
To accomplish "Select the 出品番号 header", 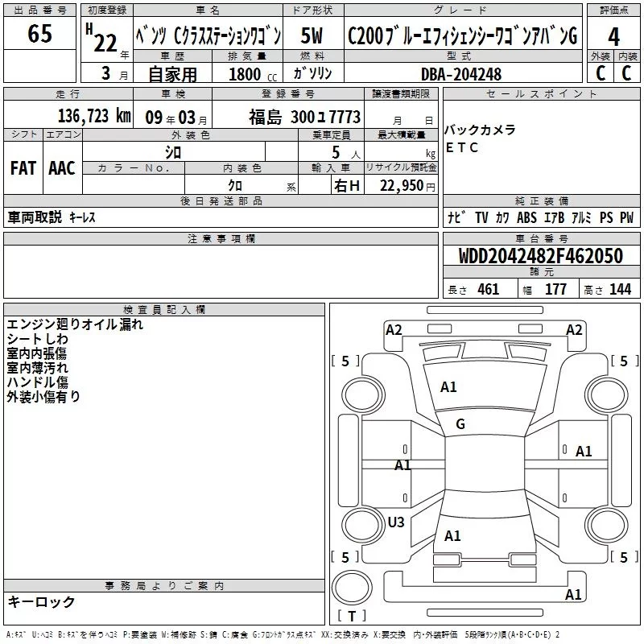I will point(39,10).
